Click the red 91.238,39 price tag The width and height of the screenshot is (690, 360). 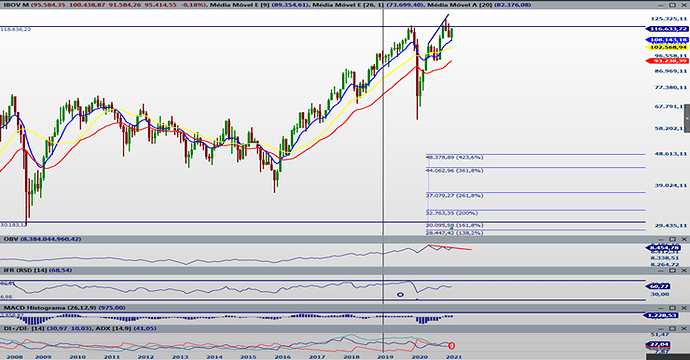(x=667, y=61)
